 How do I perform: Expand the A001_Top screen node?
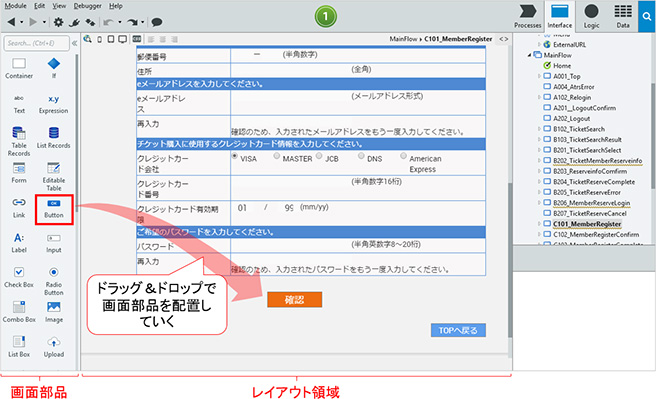pos(539,76)
